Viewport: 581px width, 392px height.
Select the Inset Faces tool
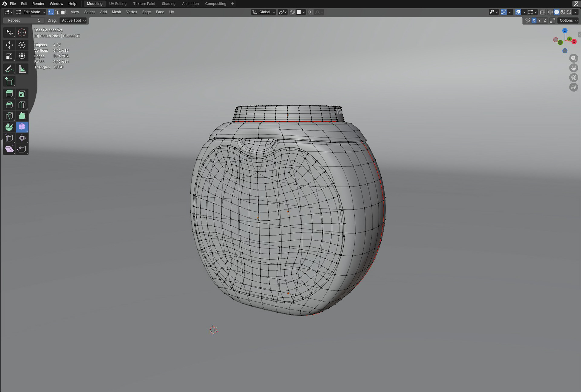(22, 94)
